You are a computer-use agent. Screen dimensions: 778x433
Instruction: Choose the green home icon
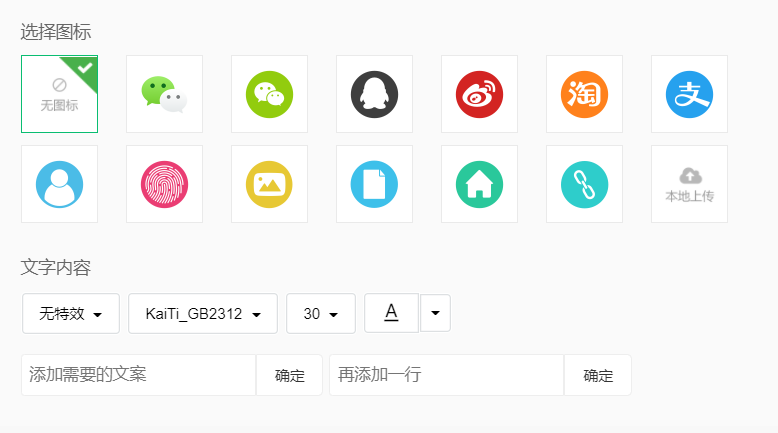(479, 184)
